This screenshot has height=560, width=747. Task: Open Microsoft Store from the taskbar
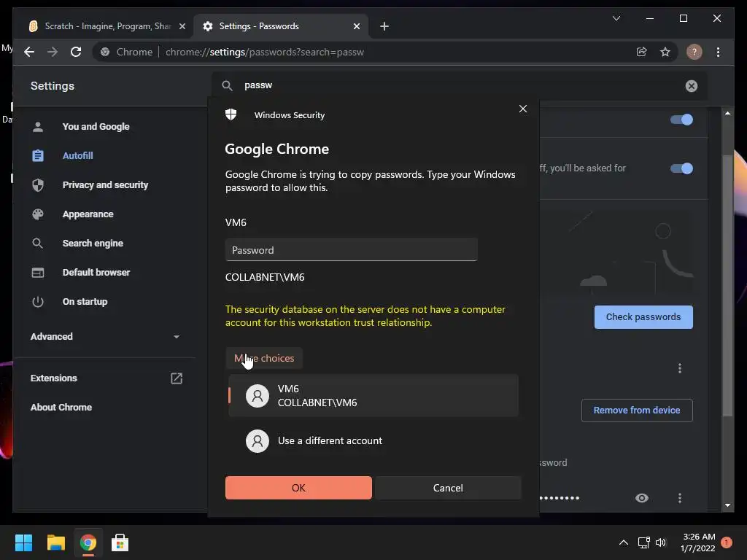(x=120, y=542)
